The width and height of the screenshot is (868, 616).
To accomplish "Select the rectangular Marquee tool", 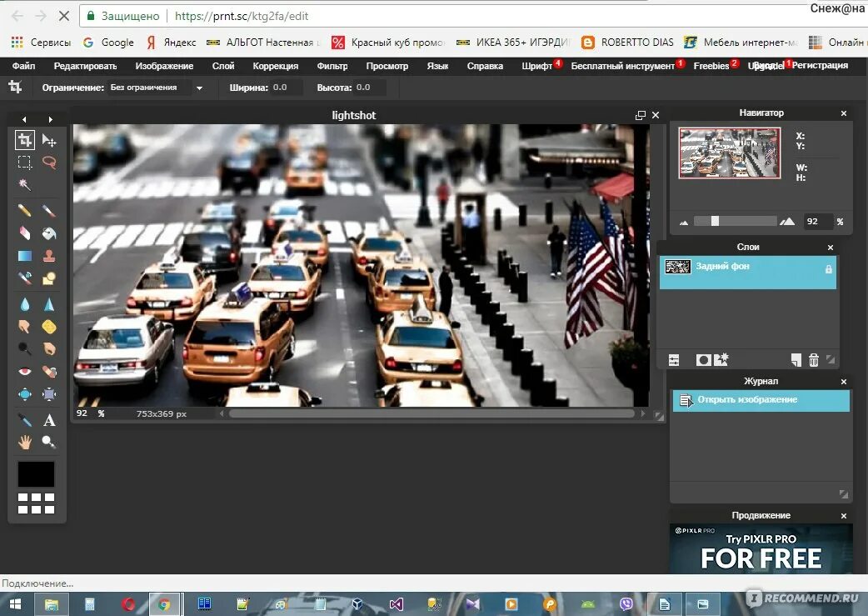I will pyautogui.click(x=24, y=163).
